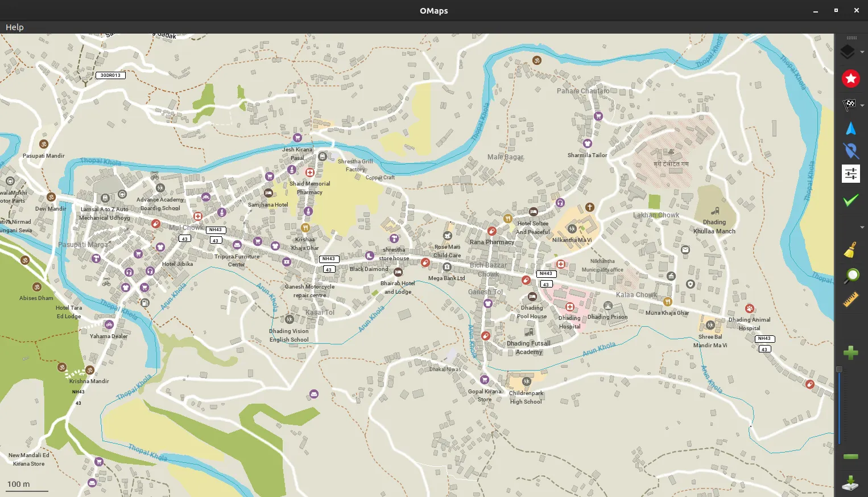The width and height of the screenshot is (868, 497).
Task: Click the checkered flag routing icon
Action: coord(849,104)
